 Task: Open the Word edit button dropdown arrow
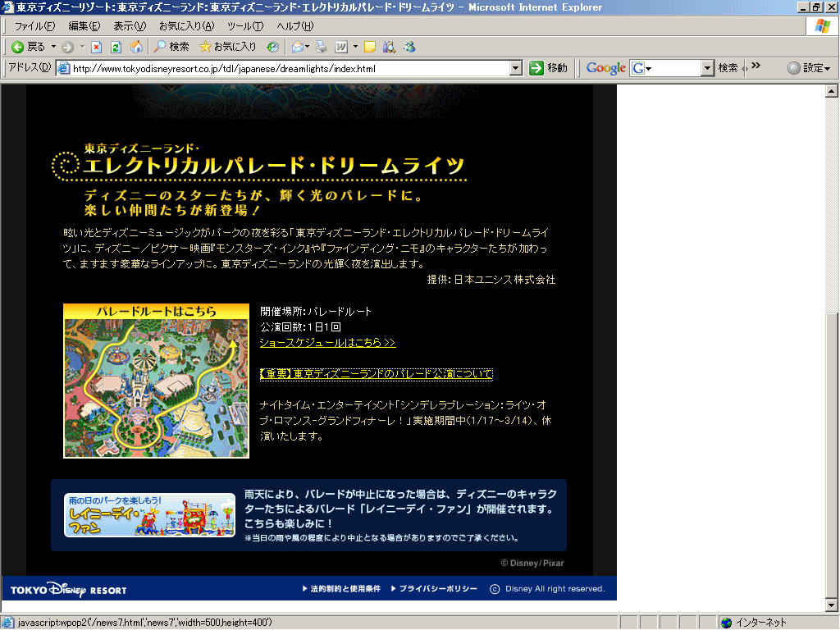(355, 47)
